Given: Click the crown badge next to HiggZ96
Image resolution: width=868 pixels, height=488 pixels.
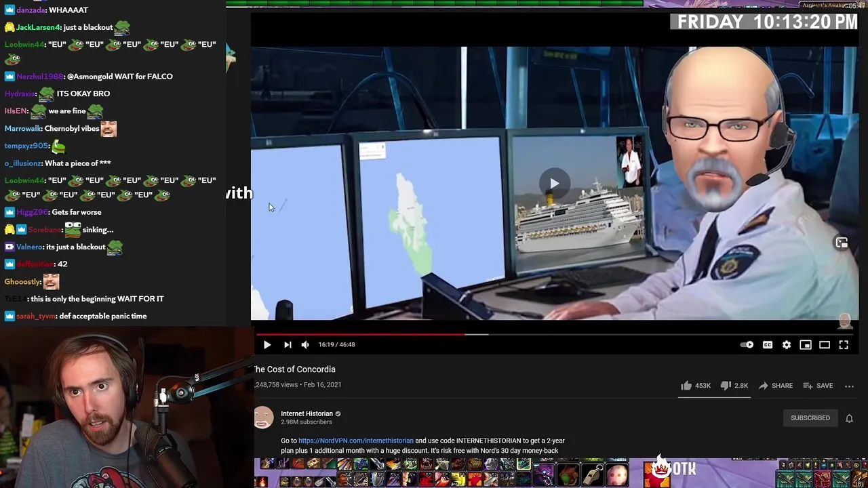Looking at the screenshot, I should tap(9, 212).
